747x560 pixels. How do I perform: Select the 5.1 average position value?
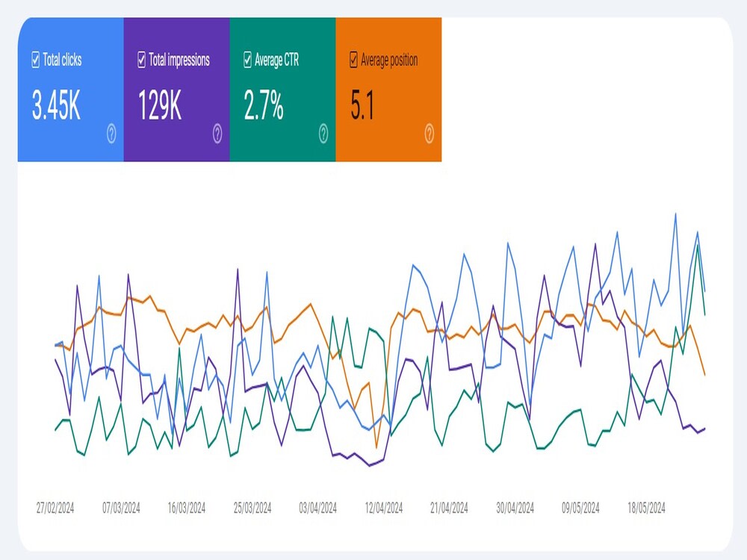[x=362, y=105]
